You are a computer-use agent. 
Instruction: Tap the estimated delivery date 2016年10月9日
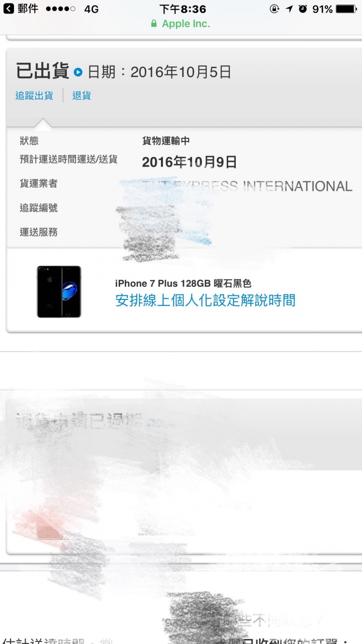click(189, 162)
